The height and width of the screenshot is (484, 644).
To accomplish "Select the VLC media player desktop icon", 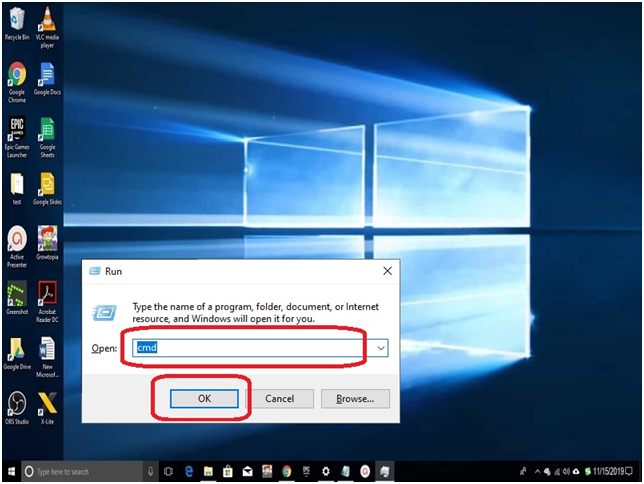I will click(47, 28).
